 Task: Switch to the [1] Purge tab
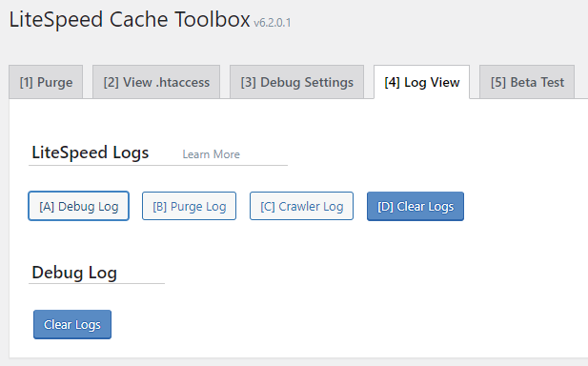pyautogui.click(x=46, y=82)
